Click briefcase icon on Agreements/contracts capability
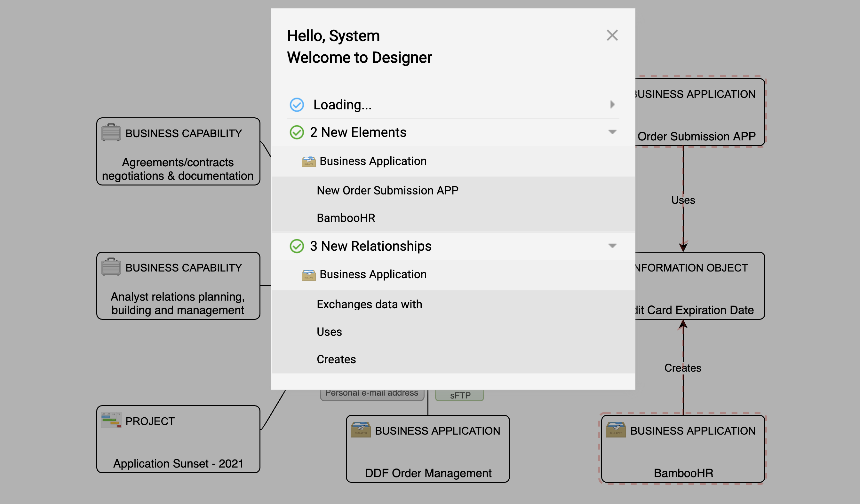This screenshot has width=860, height=504. (x=111, y=133)
